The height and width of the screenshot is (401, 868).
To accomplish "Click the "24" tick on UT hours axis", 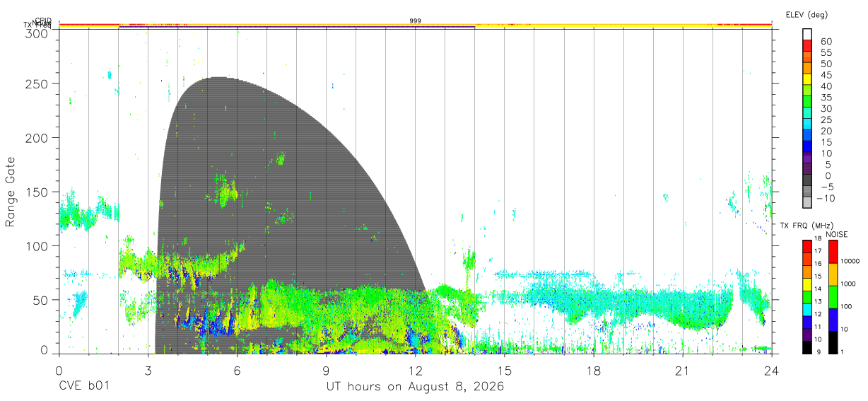I will coord(772,371).
